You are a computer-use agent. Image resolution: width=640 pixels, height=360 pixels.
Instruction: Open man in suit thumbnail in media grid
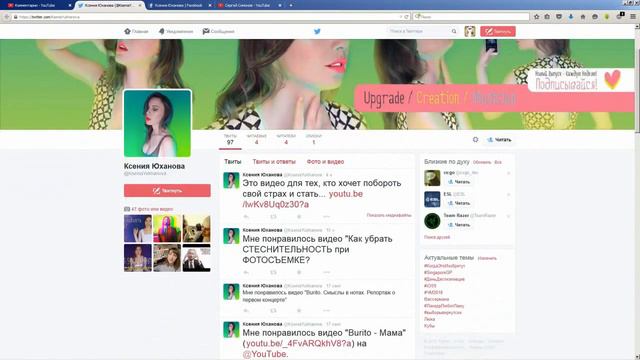click(196, 258)
